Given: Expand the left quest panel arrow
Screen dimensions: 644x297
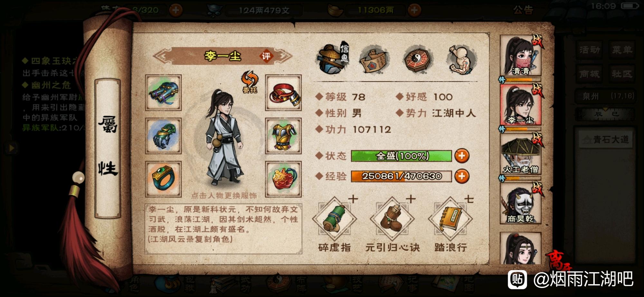Looking at the screenshot, I should (12, 148).
